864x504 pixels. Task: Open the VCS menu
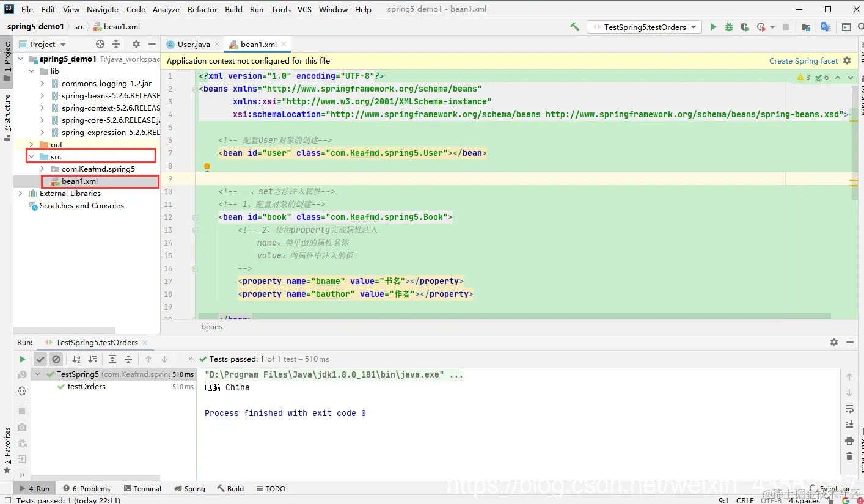tap(304, 9)
